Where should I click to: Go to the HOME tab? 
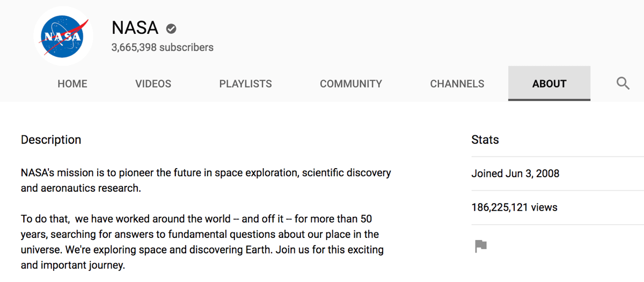[x=72, y=84]
